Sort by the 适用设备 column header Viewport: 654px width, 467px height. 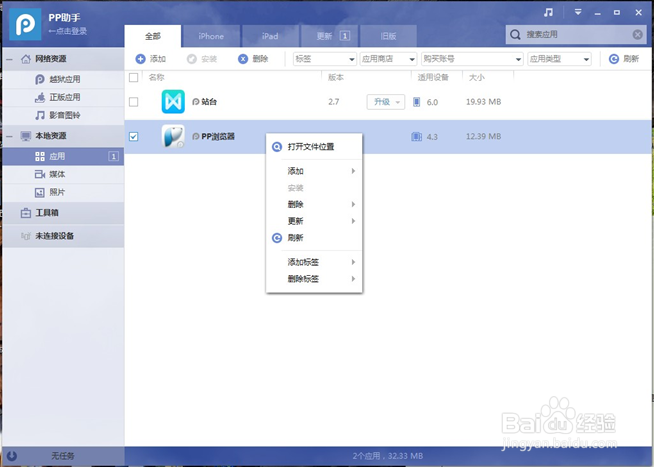[433, 78]
